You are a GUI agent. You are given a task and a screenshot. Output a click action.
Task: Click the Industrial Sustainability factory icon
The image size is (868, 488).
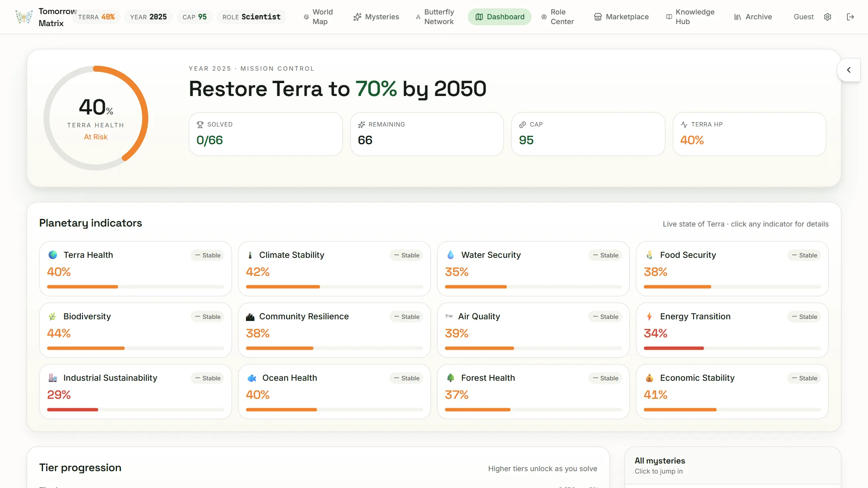53,378
